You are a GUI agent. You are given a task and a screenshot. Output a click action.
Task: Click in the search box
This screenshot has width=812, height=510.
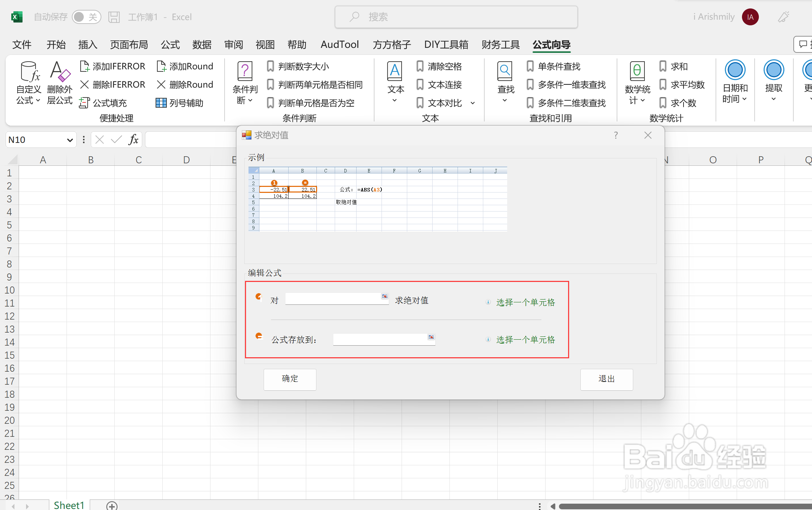[x=456, y=17]
